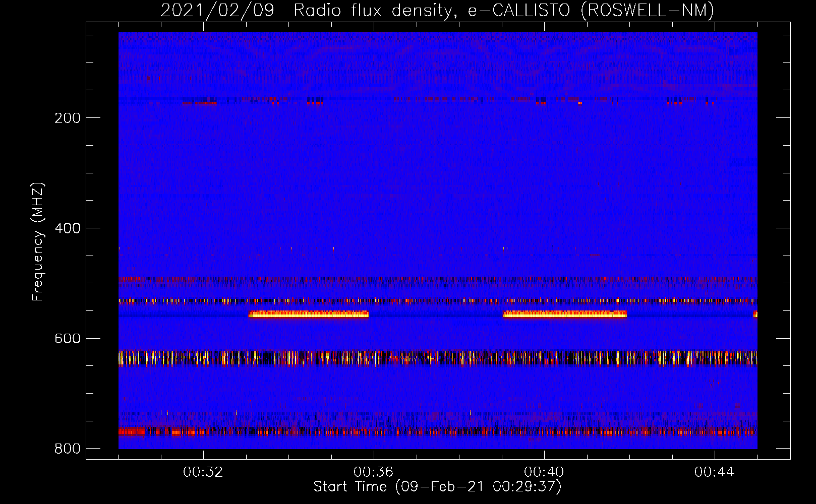Click the 00:40 time tick label

coord(544,472)
